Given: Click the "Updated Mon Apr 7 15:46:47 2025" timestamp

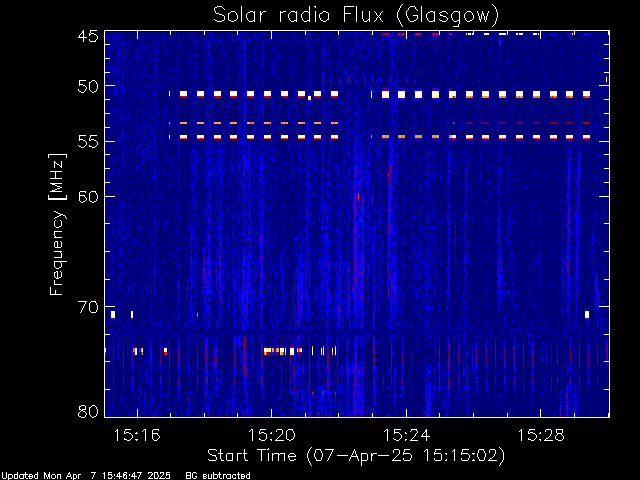Looking at the screenshot, I should click(x=86, y=476).
